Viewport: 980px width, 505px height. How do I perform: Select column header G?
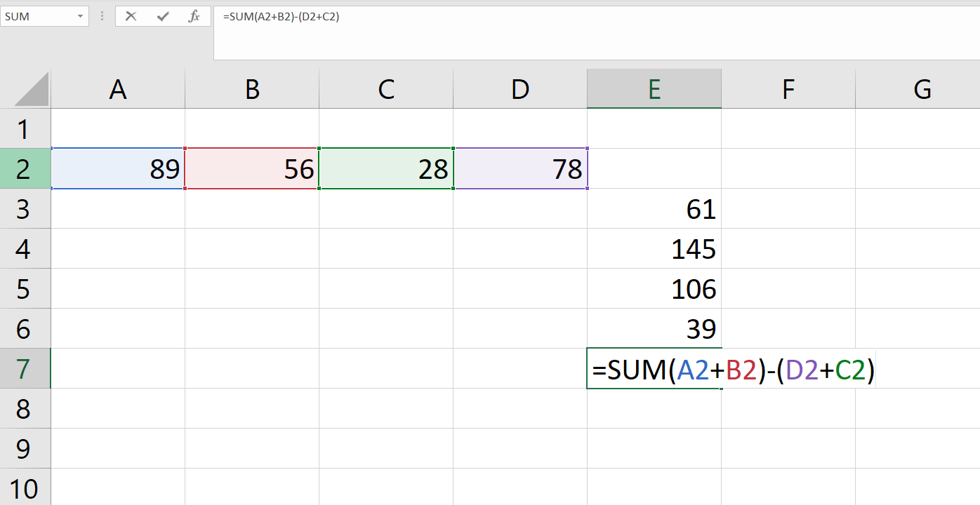(922, 88)
